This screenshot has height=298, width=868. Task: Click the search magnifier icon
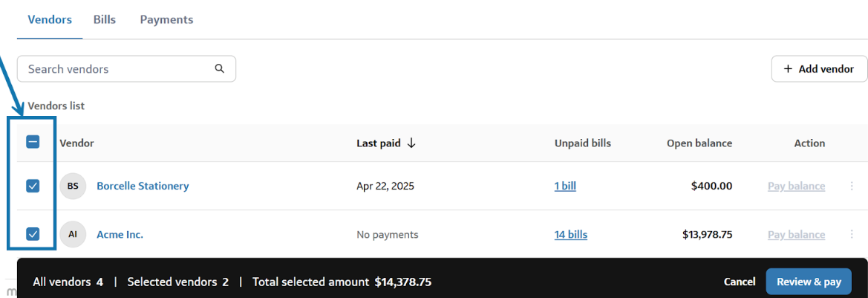[220, 68]
